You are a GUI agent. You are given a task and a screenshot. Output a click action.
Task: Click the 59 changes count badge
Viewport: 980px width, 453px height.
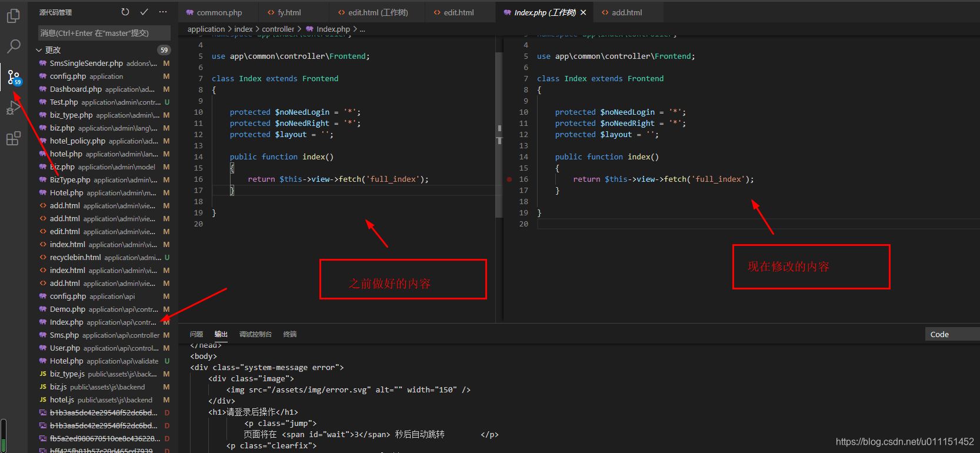164,50
